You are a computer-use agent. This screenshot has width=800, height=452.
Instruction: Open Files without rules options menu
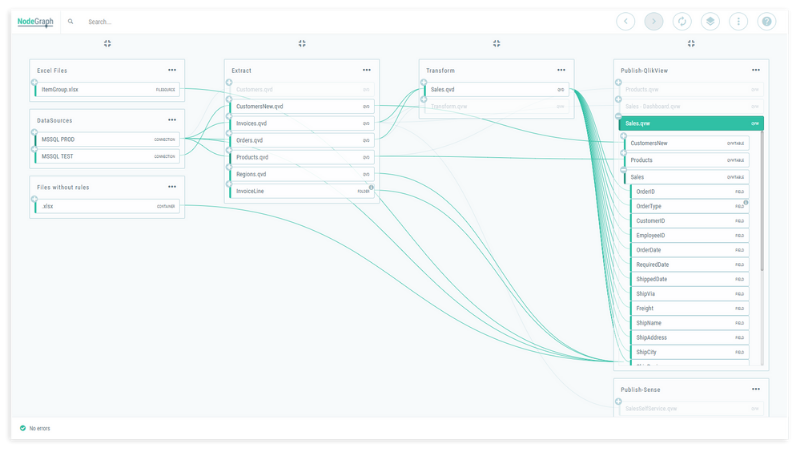point(172,187)
